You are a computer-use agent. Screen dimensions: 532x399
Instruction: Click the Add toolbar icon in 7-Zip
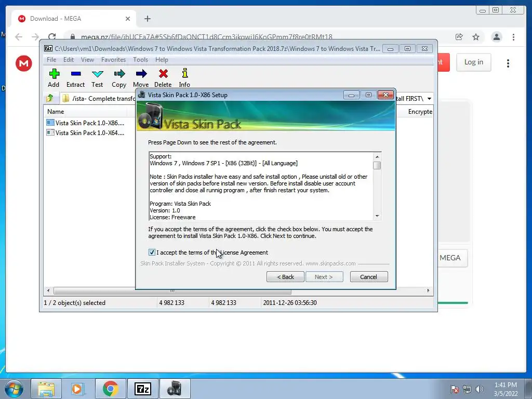(x=54, y=78)
